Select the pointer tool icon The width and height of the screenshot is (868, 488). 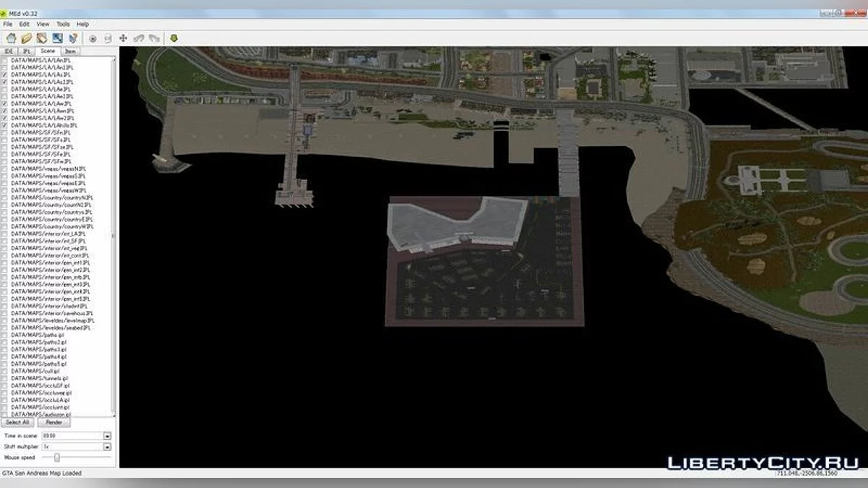pos(74,38)
